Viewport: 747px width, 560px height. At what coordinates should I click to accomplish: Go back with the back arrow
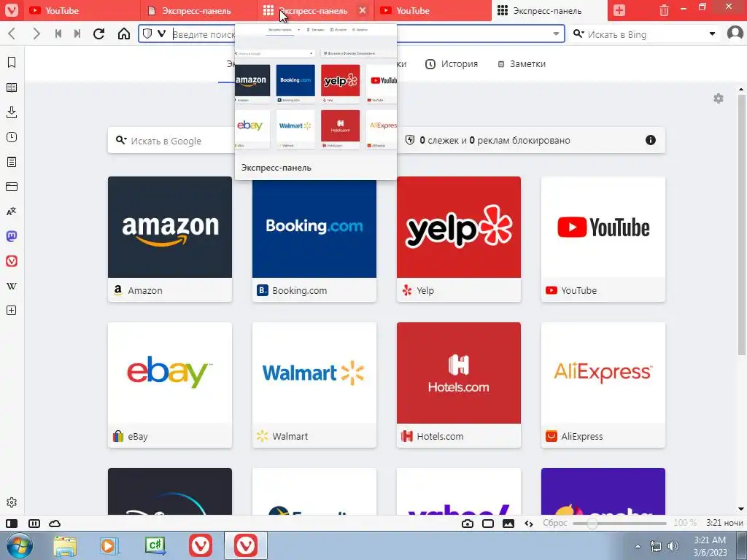pyautogui.click(x=12, y=34)
